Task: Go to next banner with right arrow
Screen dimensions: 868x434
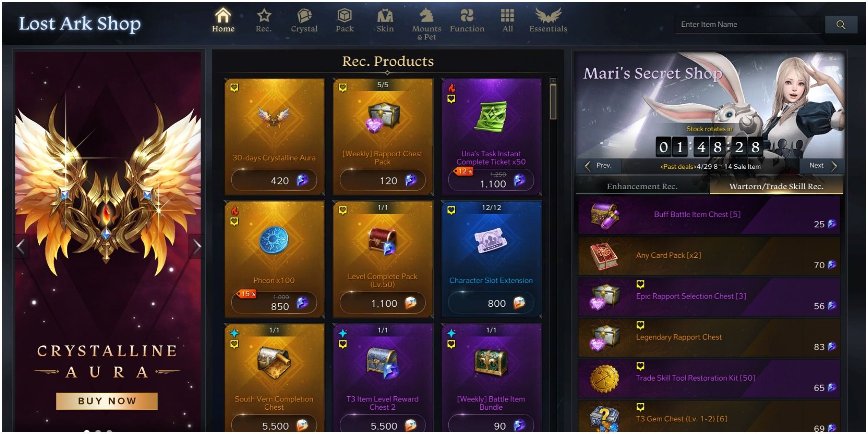Action: pos(197,247)
